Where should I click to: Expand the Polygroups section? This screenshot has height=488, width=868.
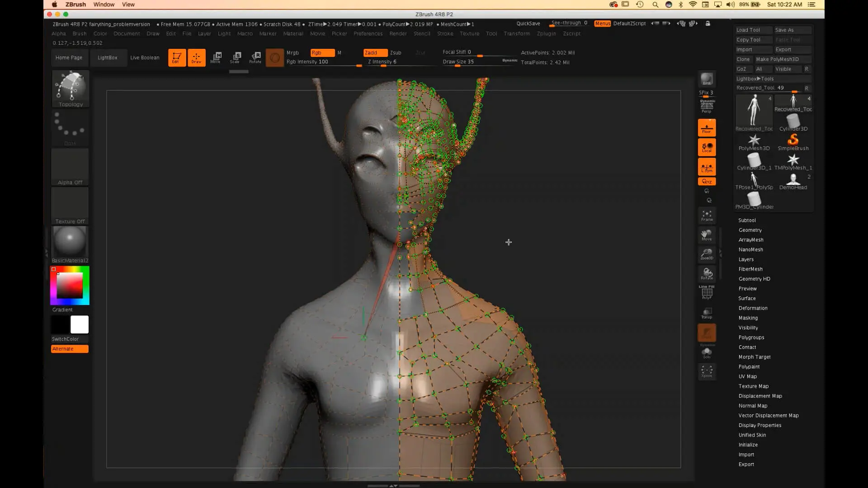tap(751, 338)
